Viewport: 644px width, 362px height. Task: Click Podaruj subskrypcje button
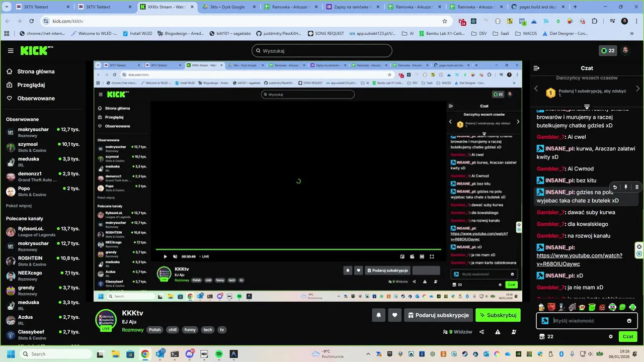coord(438,315)
